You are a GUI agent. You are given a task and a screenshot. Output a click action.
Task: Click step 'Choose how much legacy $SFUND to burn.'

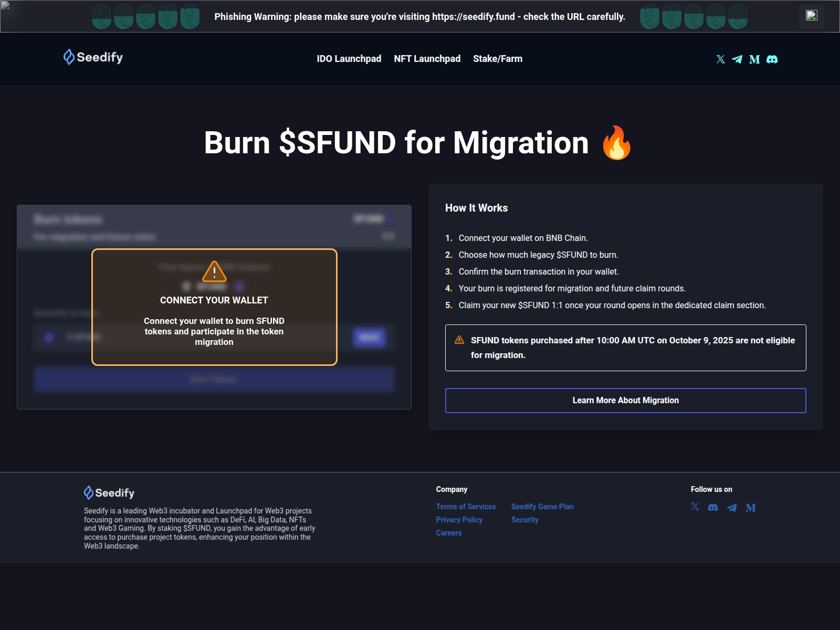(538, 255)
